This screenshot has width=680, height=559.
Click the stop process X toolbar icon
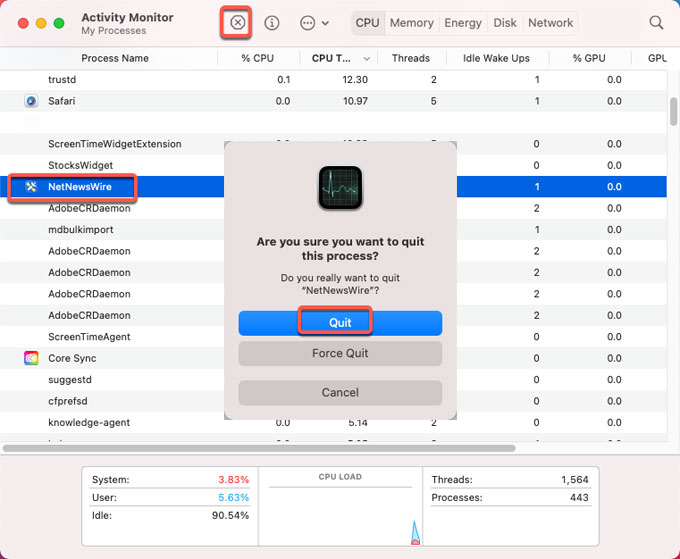pyautogui.click(x=237, y=22)
